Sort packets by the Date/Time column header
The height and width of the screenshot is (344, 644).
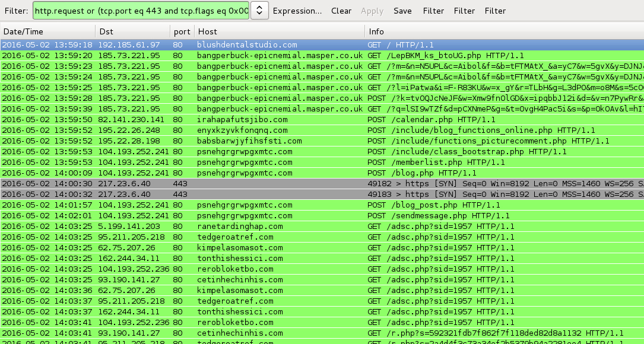click(x=47, y=31)
